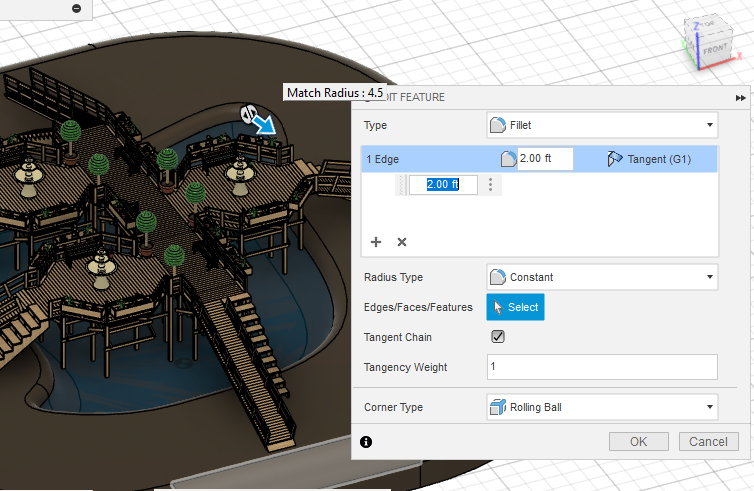
Task: Click the 2.00 ft field in 1 Edge row
Action: [545, 159]
